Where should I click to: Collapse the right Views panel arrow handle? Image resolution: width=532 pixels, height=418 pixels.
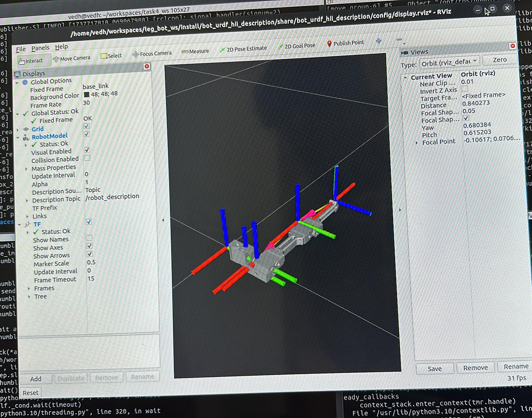pos(400,210)
